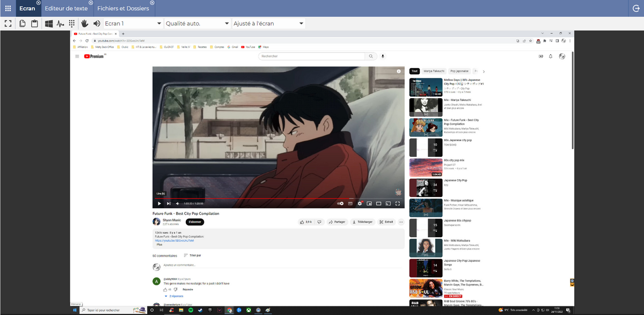Play the video with play button

(159, 203)
